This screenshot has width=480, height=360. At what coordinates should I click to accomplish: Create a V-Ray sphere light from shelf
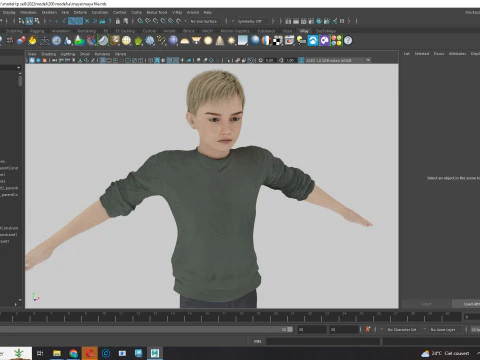click(208, 41)
